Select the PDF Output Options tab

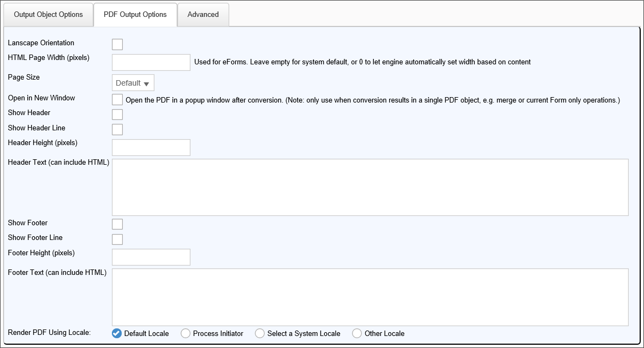click(135, 15)
